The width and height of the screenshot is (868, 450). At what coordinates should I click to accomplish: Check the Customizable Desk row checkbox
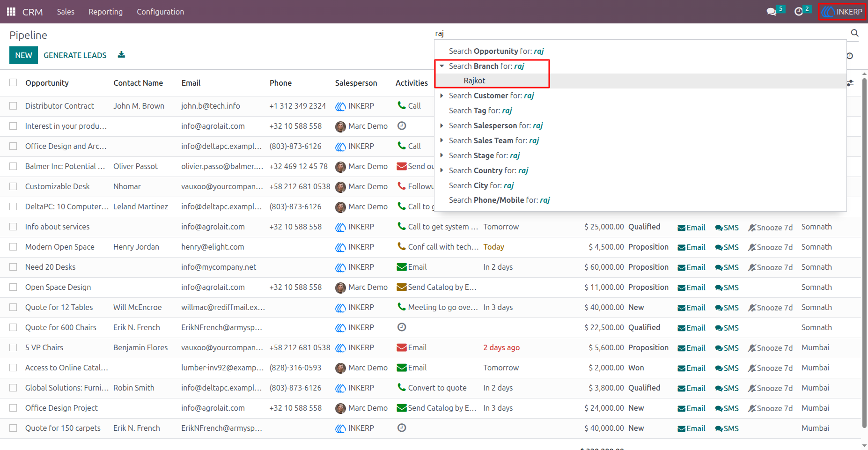[x=13, y=186]
